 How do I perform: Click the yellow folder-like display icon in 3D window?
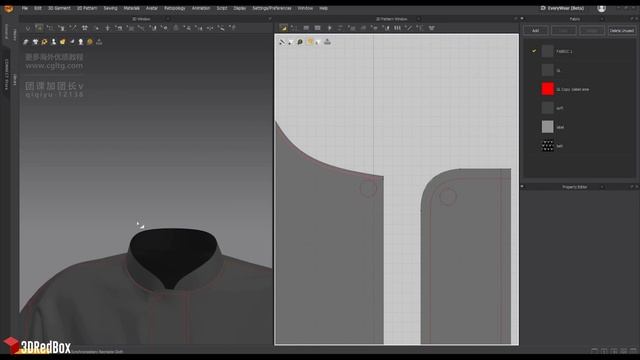click(62, 42)
